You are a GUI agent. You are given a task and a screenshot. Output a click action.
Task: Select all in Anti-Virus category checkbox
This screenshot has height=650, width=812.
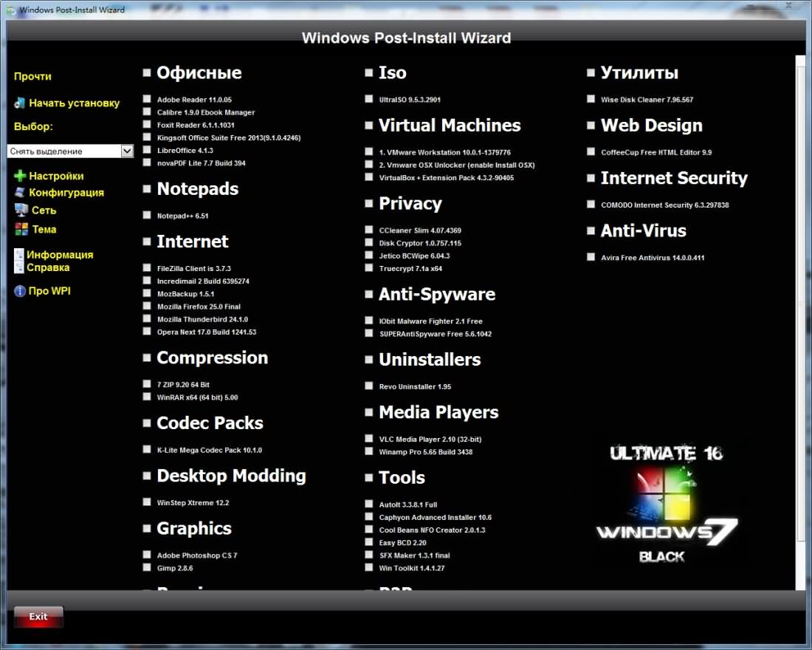[x=591, y=231]
